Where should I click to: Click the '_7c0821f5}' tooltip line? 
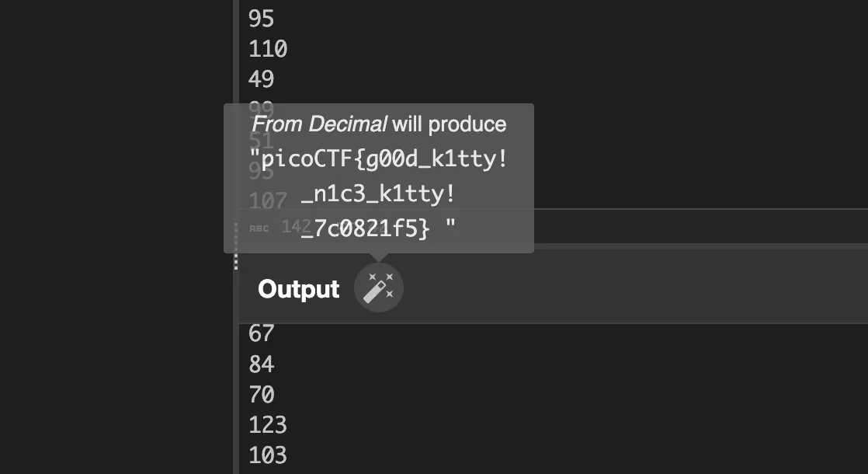point(365,228)
